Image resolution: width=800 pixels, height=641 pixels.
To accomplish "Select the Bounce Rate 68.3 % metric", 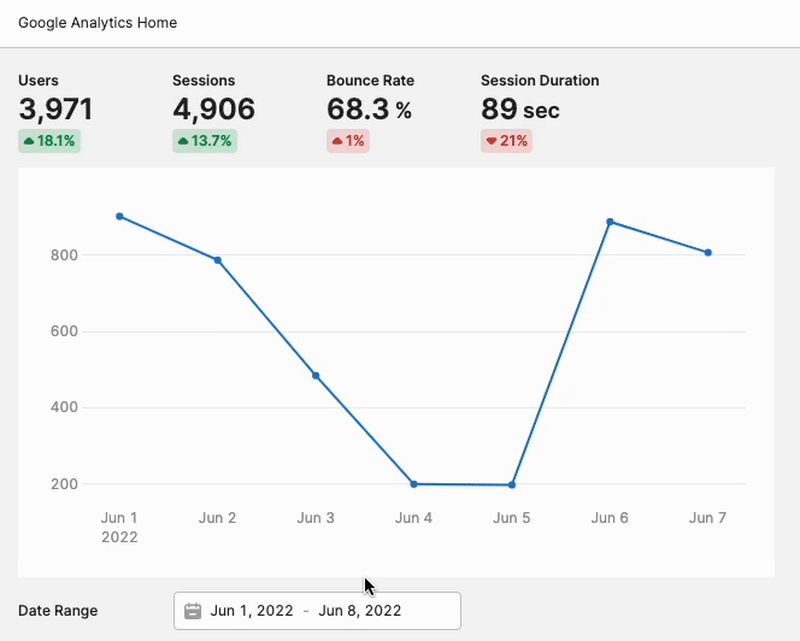I will pyautogui.click(x=369, y=109).
